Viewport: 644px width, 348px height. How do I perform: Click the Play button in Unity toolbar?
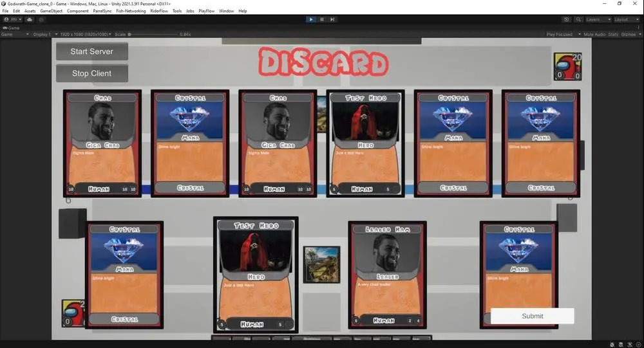coord(311,19)
